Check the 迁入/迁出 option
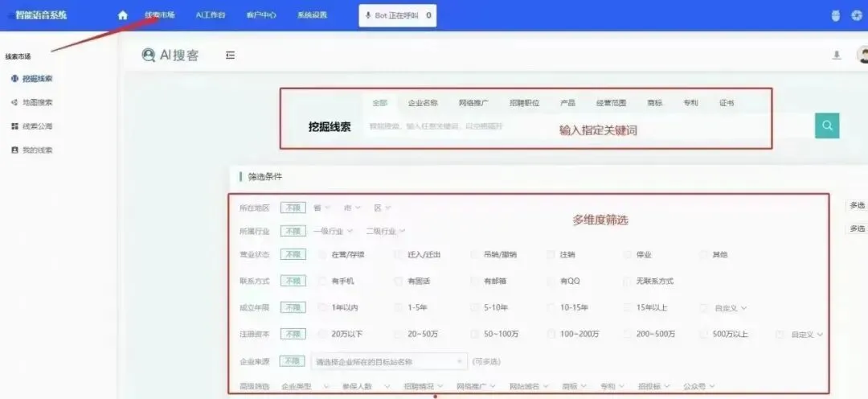The image size is (868, 399). pyautogui.click(x=398, y=255)
